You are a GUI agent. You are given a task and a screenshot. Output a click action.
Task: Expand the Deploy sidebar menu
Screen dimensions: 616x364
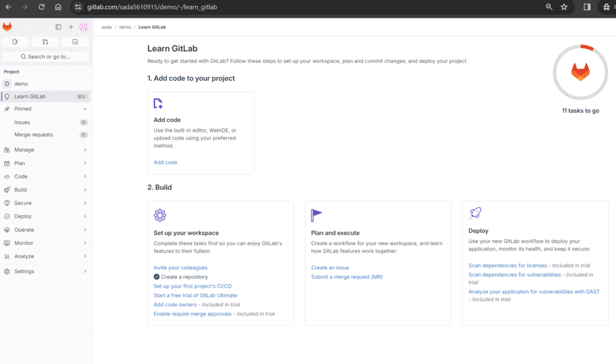pyautogui.click(x=46, y=216)
